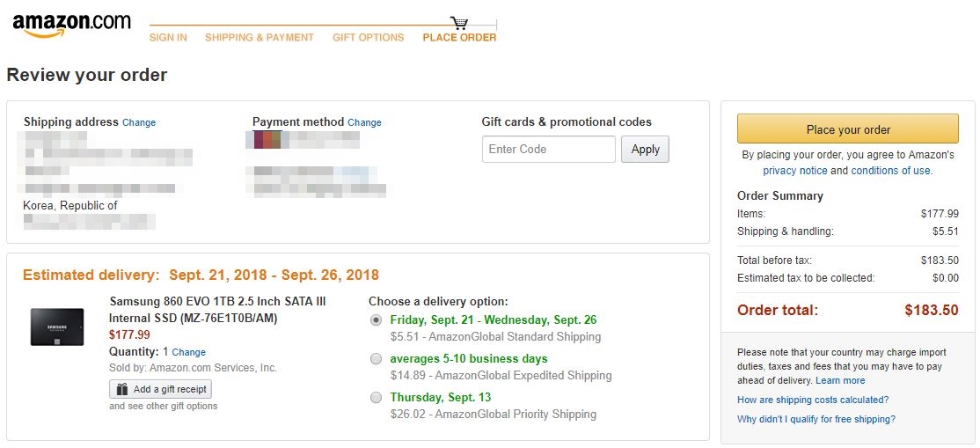Viewport: 980px width, 448px height.
Task: Go to the Sign In step
Action: [x=168, y=38]
